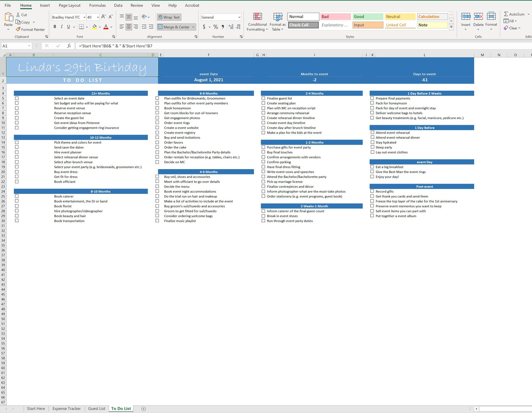Open the font size dropdown
The height and width of the screenshot is (413, 532).
coord(98,17)
